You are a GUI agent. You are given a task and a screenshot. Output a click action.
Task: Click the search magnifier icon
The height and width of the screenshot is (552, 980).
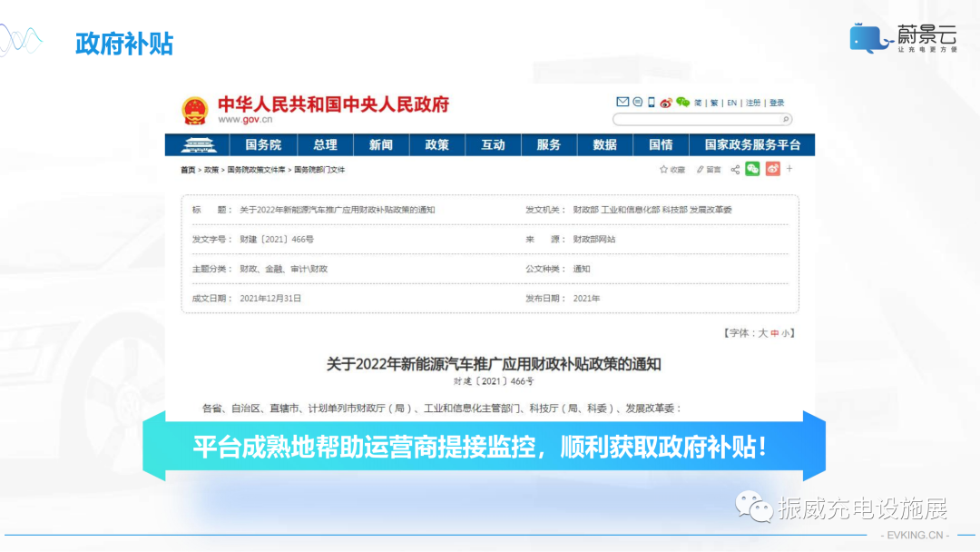786,119
